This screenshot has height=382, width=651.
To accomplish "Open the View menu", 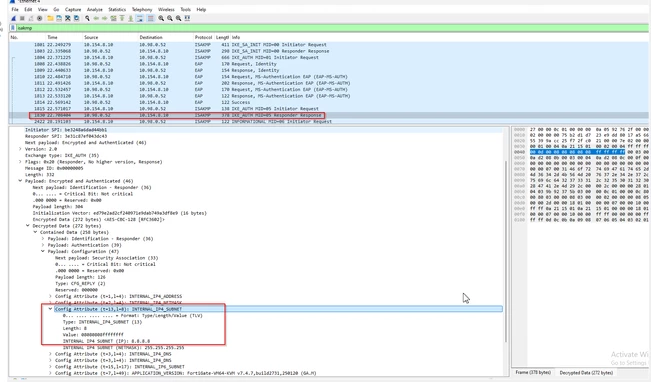I will tap(42, 9).
